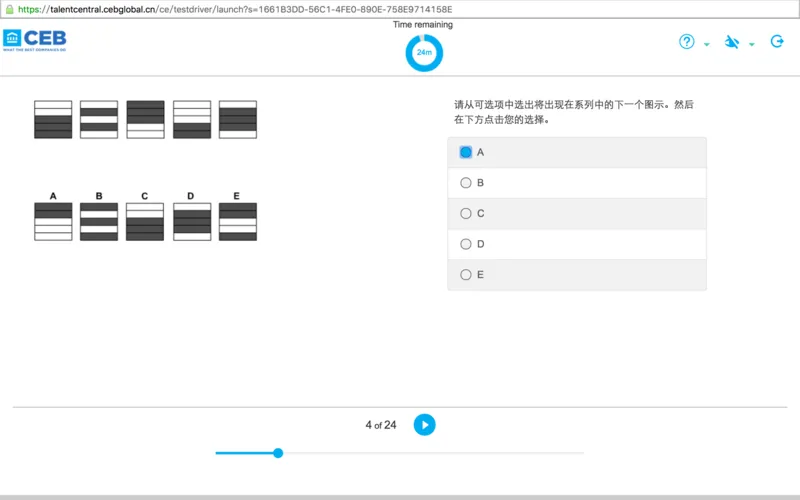Screen dimensions: 800x500
Task: Click the first figure in series
Action: coord(53,119)
